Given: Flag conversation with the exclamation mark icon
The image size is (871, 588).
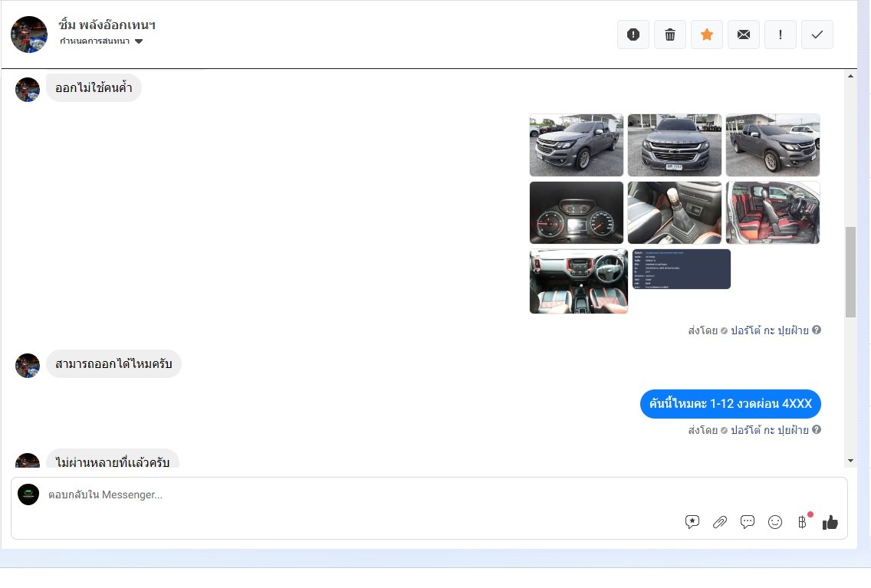Looking at the screenshot, I should point(781,34).
